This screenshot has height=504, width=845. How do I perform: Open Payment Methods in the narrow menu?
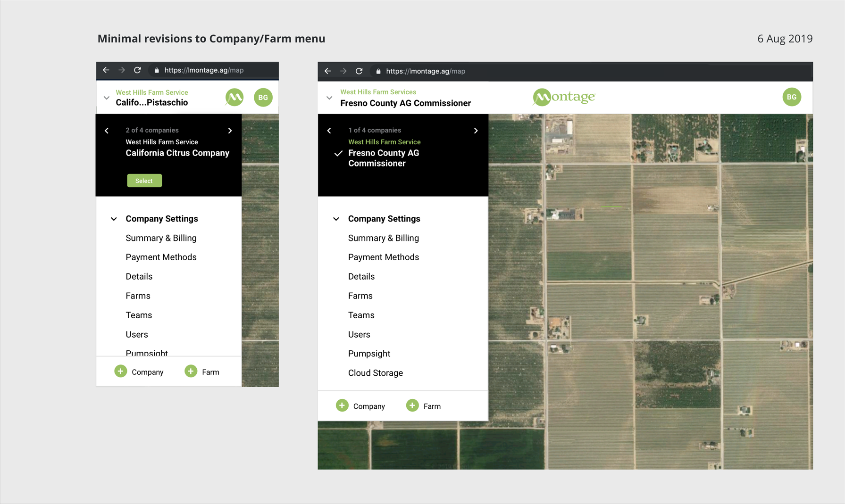pos(161,257)
